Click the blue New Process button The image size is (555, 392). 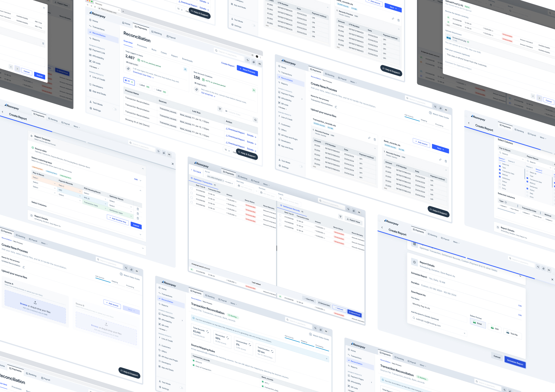pyautogui.click(x=248, y=70)
